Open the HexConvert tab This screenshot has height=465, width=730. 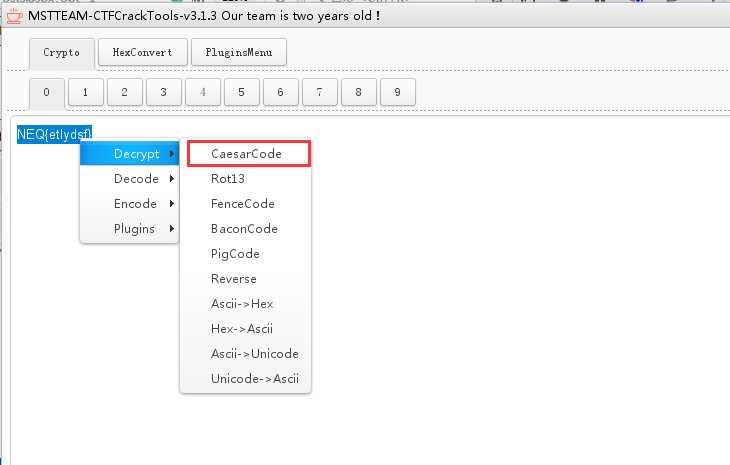tap(143, 52)
